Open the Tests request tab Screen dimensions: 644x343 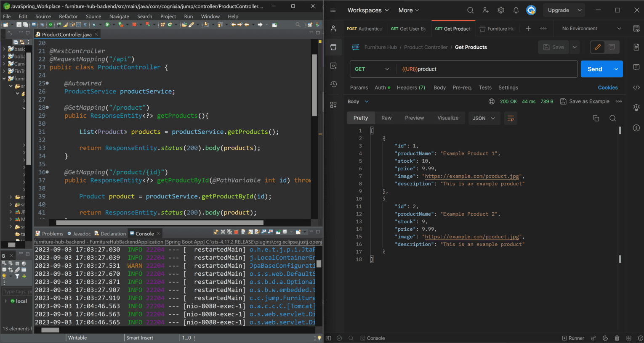click(x=485, y=87)
